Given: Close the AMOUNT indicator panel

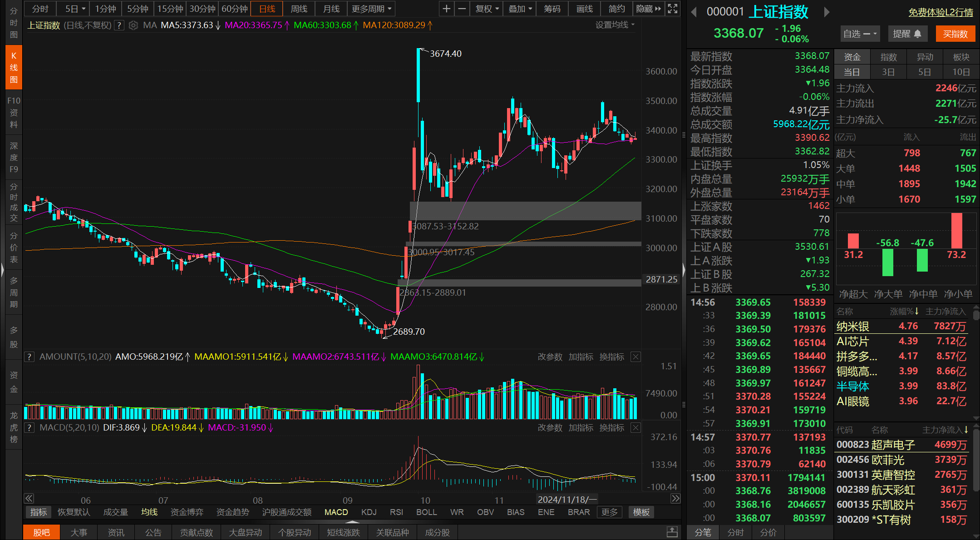Looking at the screenshot, I should click(x=635, y=357).
